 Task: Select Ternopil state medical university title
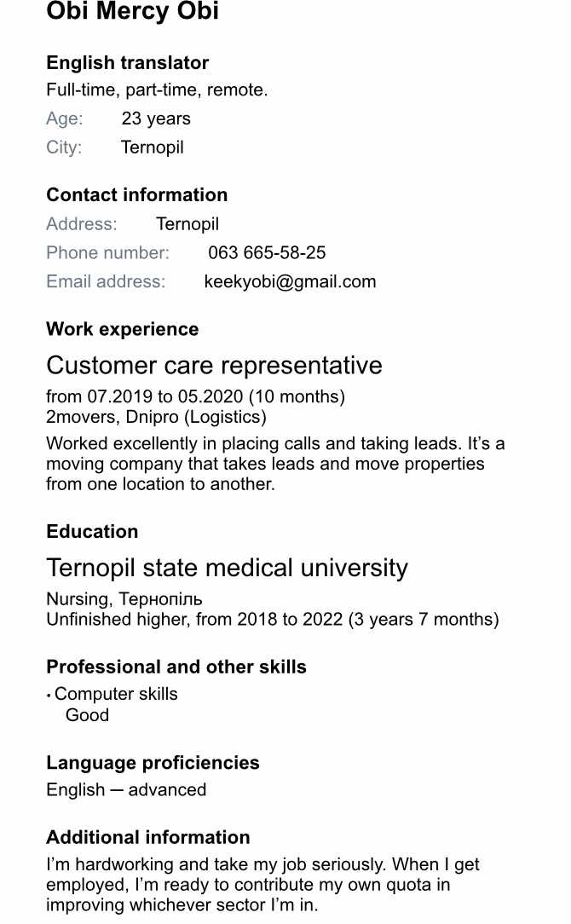pyautogui.click(x=227, y=568)
